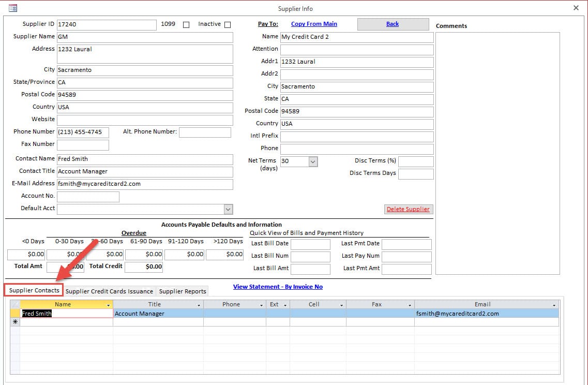Click the supplier Address field

[145, 54]
